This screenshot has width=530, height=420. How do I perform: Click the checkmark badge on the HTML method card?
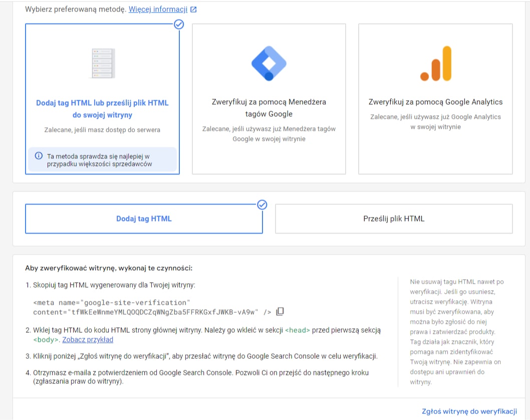(x=178, y=24)
